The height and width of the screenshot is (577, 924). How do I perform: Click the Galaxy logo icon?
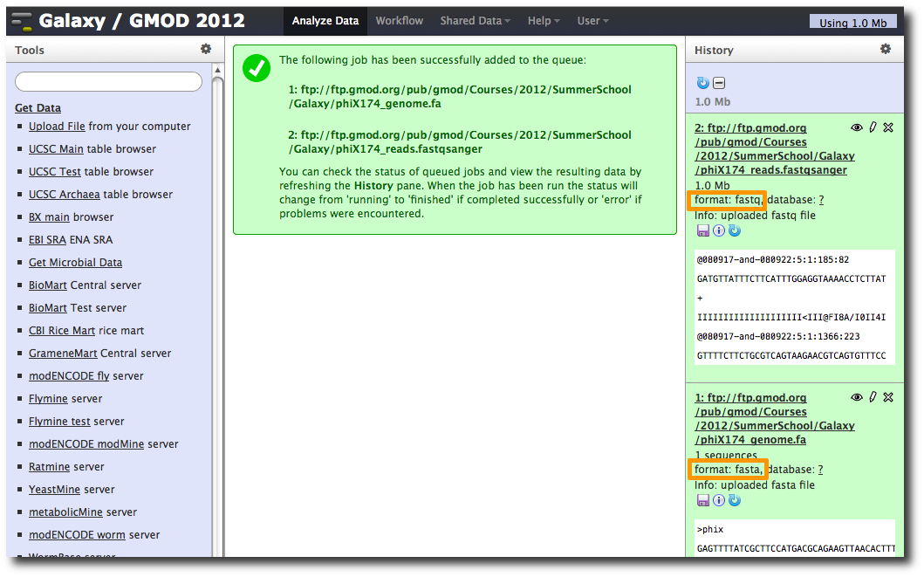(23, 21)
